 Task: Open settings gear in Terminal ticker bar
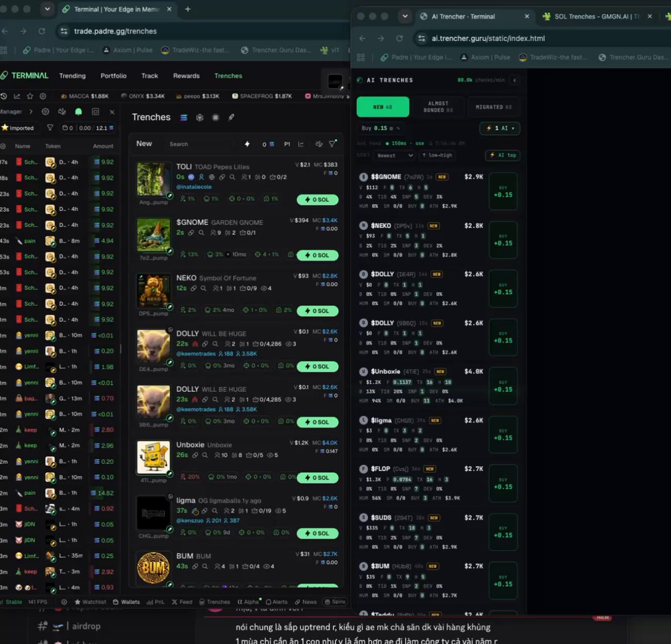(x=43, y=96)
